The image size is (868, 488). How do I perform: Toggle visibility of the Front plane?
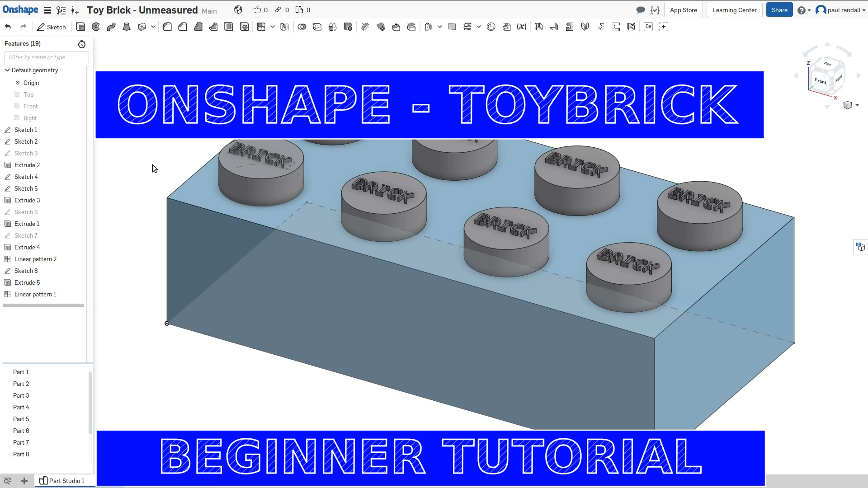pos(17,106)
